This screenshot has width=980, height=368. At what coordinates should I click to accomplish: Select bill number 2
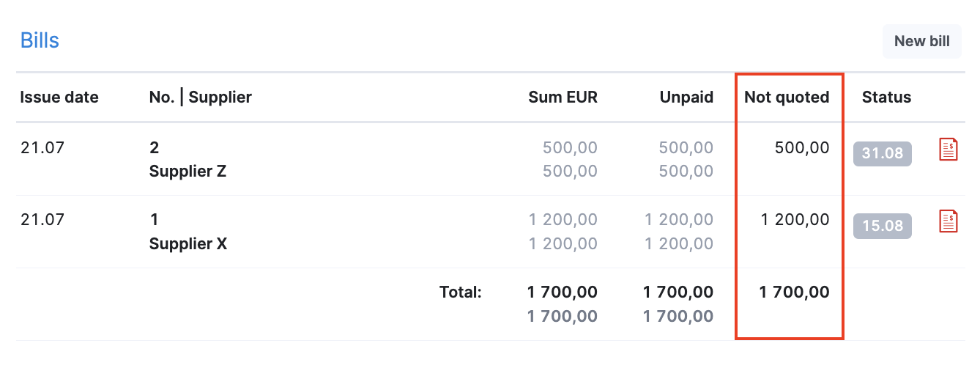(x=154, y=148)
